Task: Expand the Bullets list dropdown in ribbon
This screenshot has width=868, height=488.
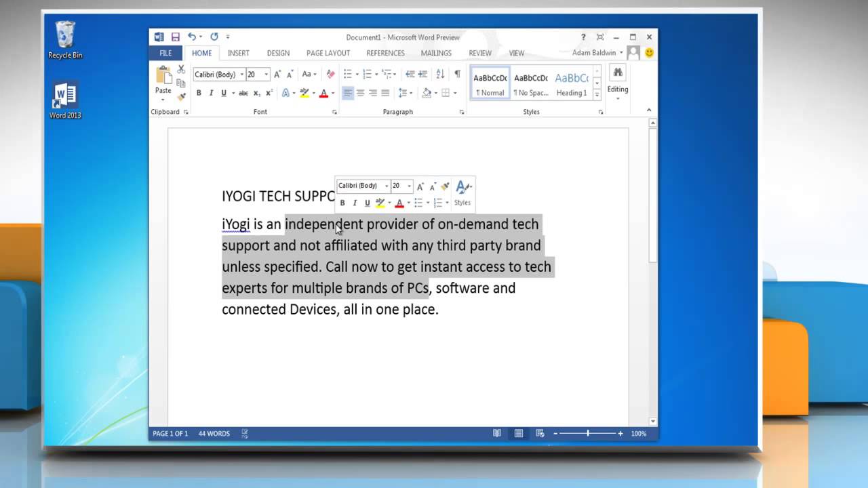Action: 357,75
